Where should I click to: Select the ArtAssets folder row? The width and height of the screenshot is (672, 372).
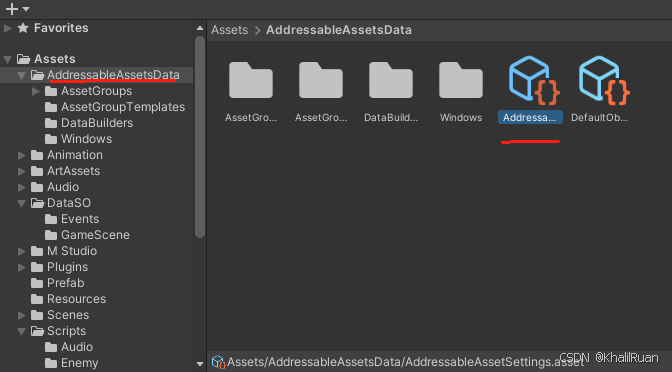(96, 171)
